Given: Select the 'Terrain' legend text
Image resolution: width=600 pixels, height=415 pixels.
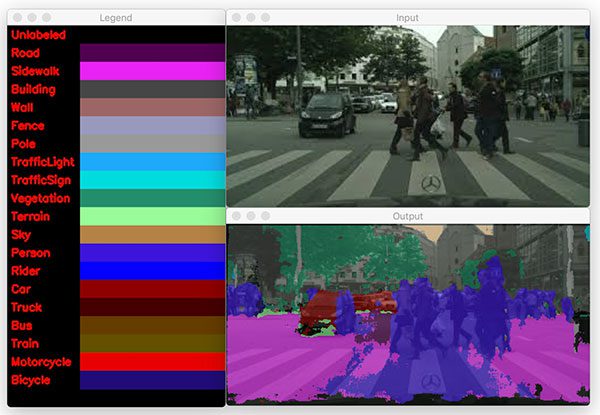Looking at the screenshot, I should (x=30, y=216).
